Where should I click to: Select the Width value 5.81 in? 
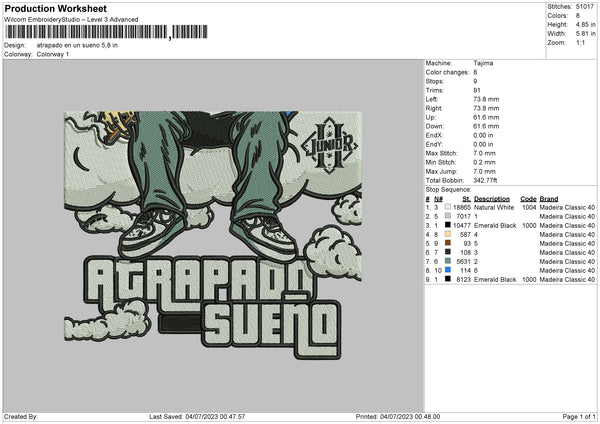click(x=585, y=34)
